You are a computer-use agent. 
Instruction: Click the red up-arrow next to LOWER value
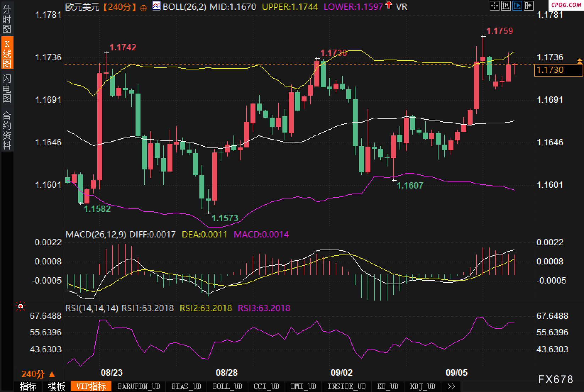(x=389, y=5)
